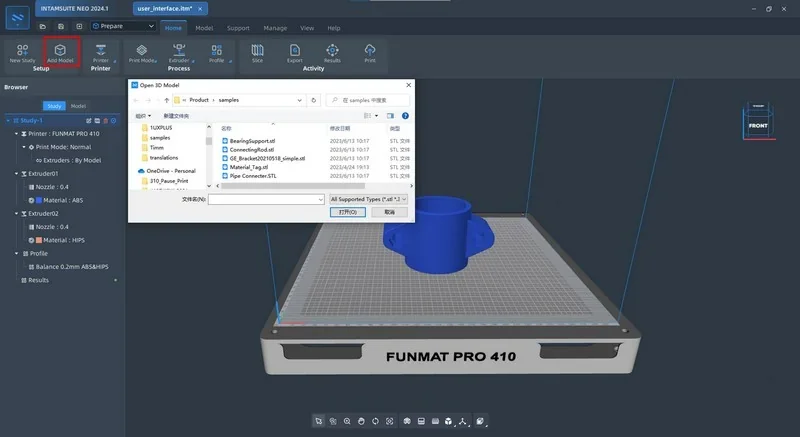800x437 pixels.
Task: Click the cancel button 取消 in dialog
Action: click(389, 212)
